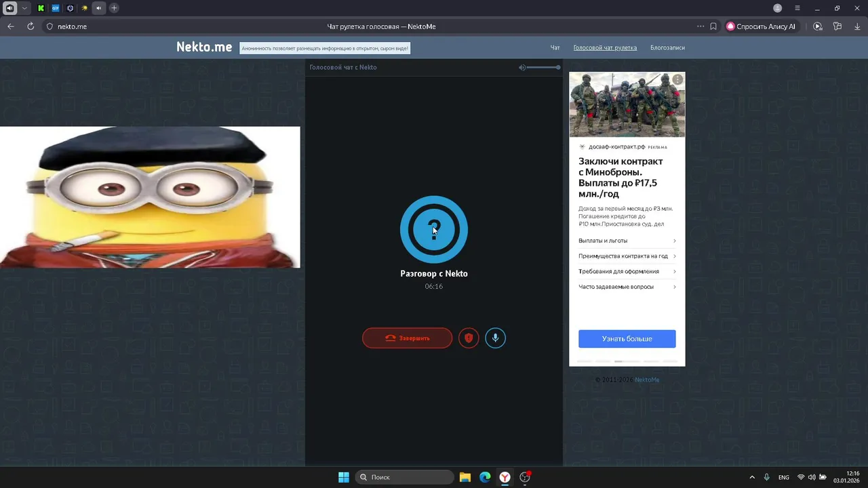Switch to the hexagon icon tab
This screenshot has height=488, width=868.
click(x=70, y=8)
